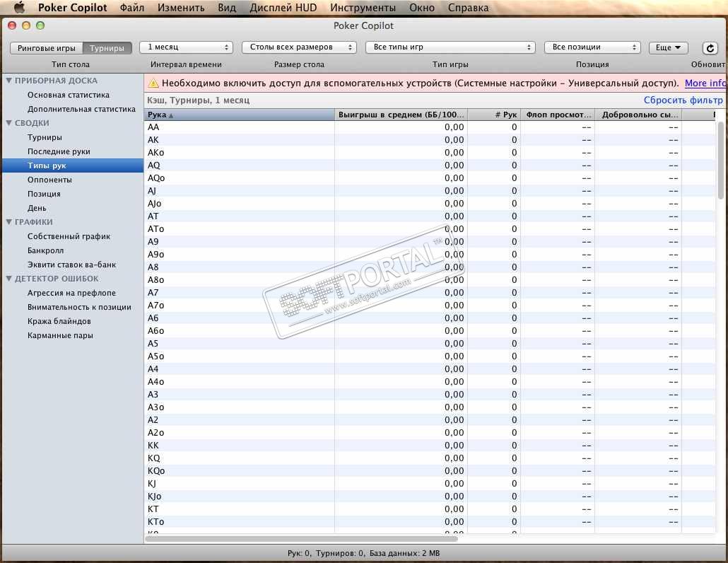Select the KK hand row
This screenshot has width=728, height=563.
pyautogui.click(x=430, y=446)
